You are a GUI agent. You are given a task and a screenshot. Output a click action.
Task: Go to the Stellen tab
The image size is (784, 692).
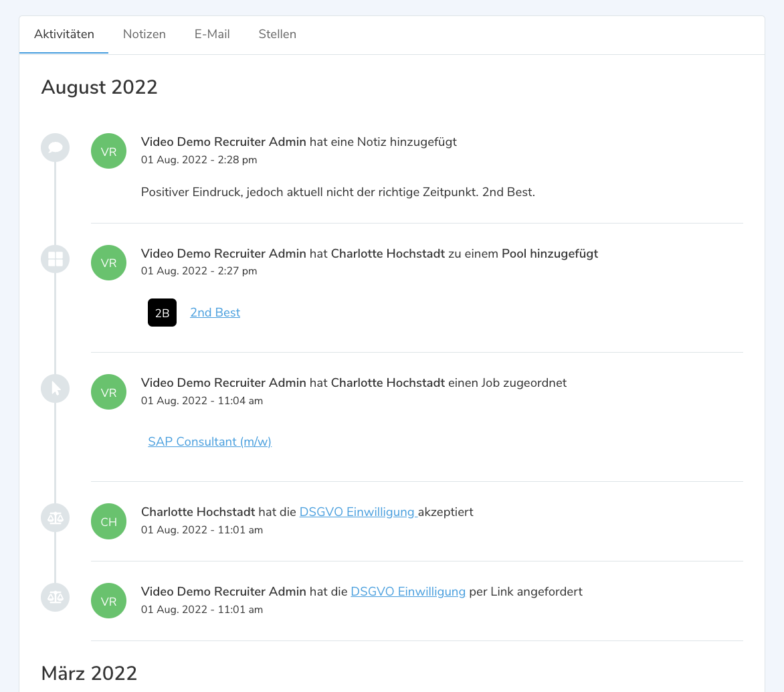278,34
